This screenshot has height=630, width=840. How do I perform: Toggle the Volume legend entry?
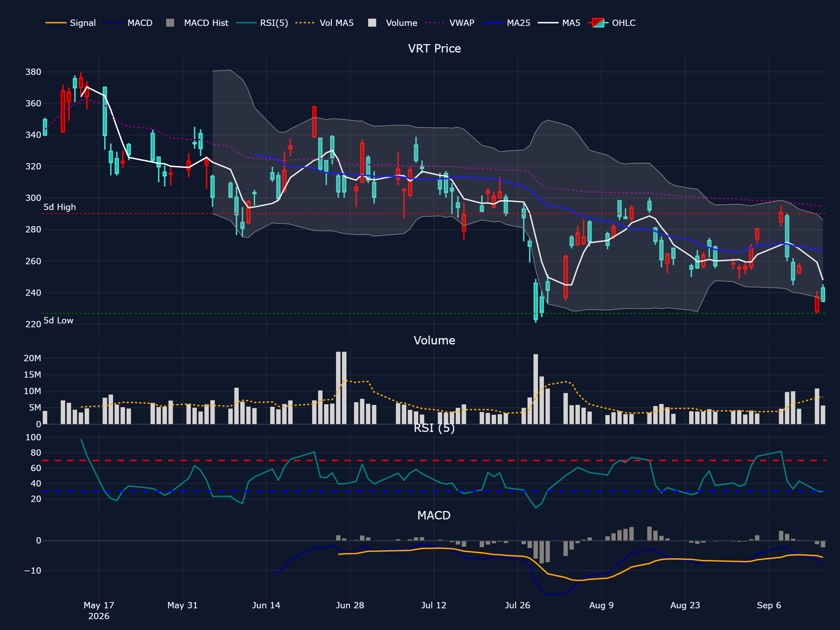pos(393,23)
